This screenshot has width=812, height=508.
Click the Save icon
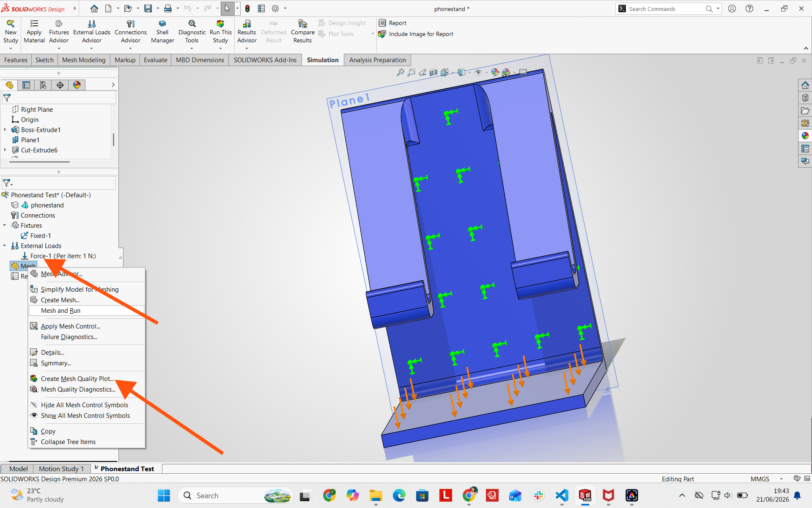point(148,8)
